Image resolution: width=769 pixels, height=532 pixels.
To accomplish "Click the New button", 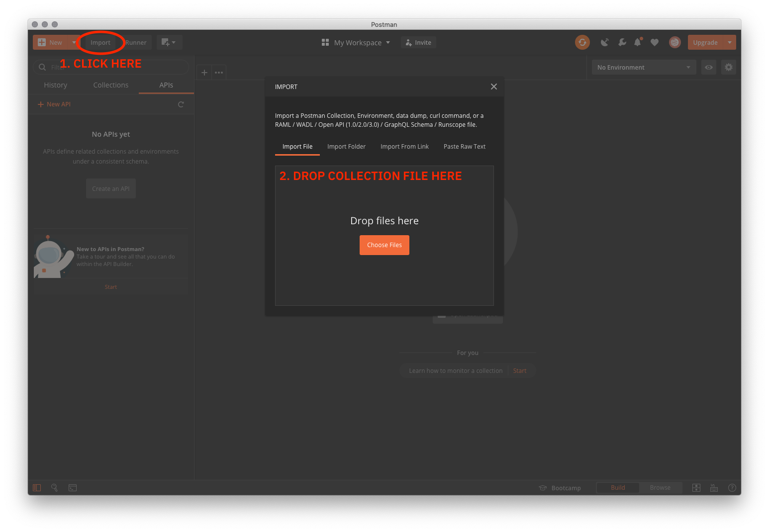I will coord(51,42).
